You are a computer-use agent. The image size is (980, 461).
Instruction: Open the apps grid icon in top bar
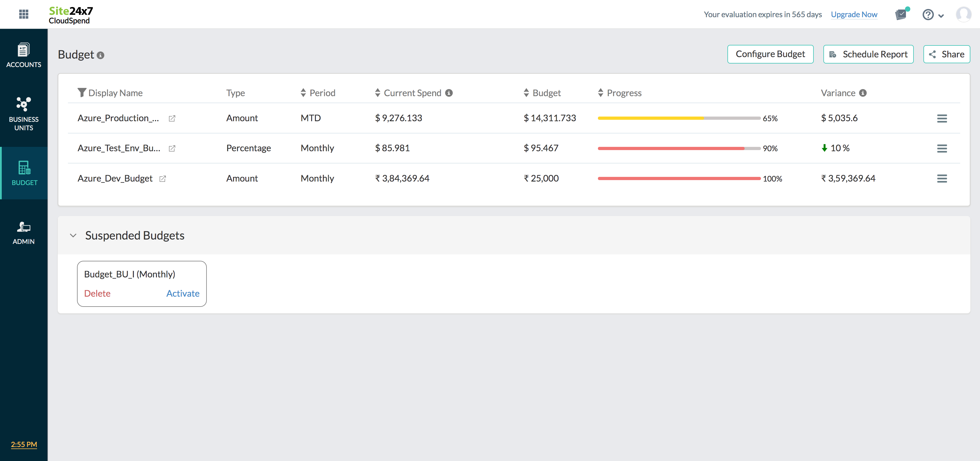point(24,14)
